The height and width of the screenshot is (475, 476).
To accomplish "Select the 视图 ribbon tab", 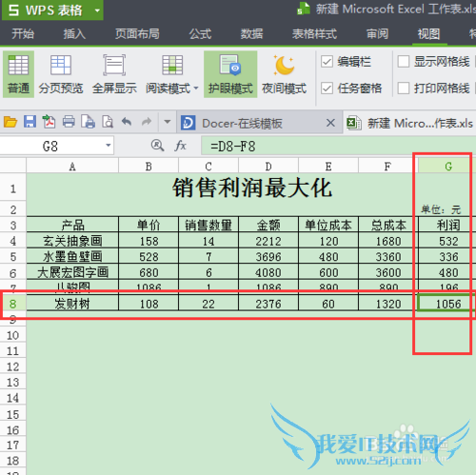I will click(x=428, y=33).
